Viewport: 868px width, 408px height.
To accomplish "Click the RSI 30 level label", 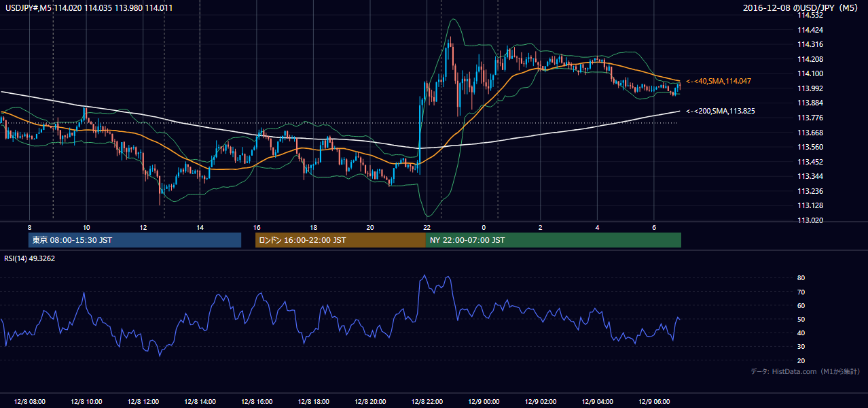I will coord(801,347).
